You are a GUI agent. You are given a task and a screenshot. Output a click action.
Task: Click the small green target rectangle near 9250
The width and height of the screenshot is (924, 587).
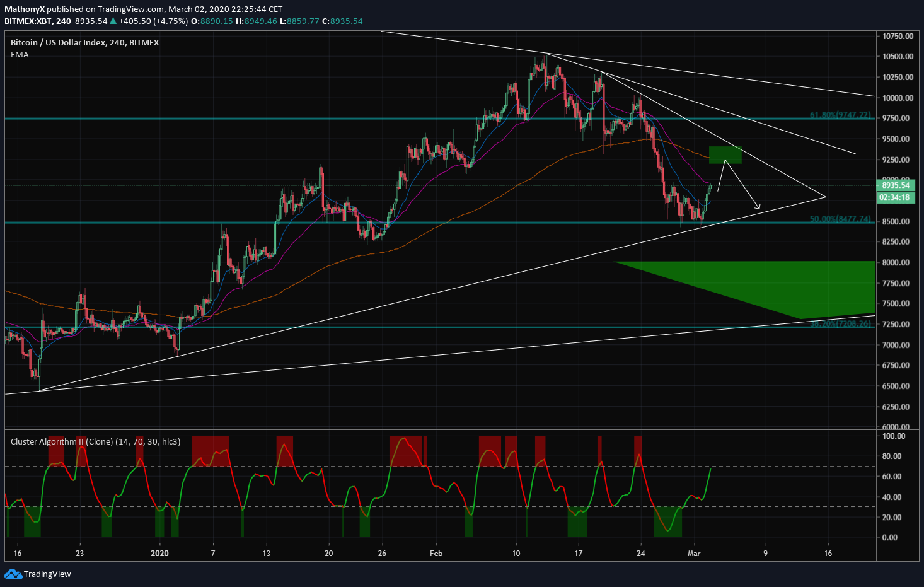[725, 155]
